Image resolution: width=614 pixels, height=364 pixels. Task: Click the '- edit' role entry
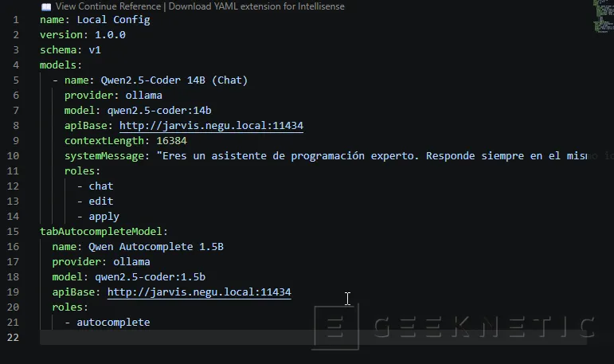[x=95, y=201]
